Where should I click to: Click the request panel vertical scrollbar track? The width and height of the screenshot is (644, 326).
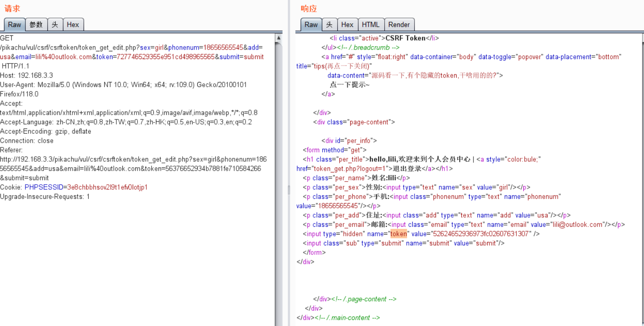(x=279, y=184)
